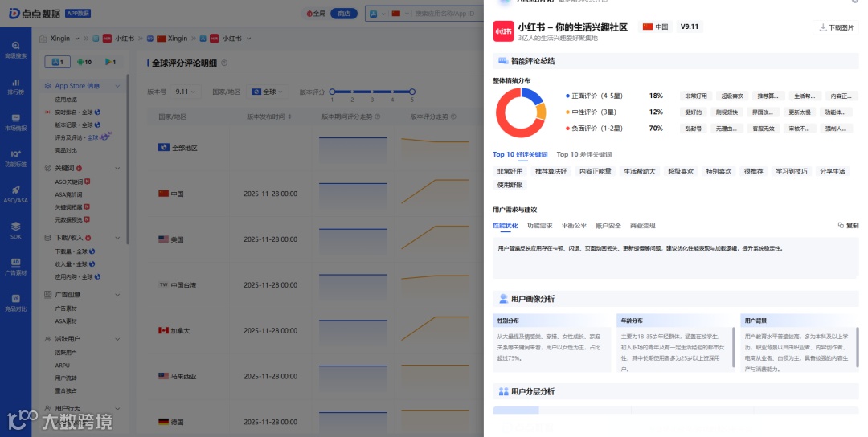Expand the Xingin breadcrumb dropdown
This screenshot has width=868, height=437.
(77, 39)
